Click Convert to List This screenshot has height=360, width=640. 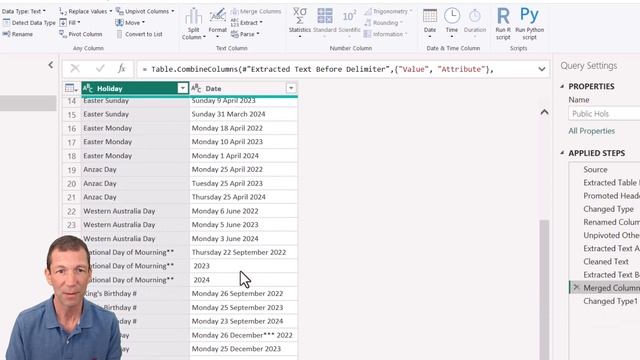(139, 34)
